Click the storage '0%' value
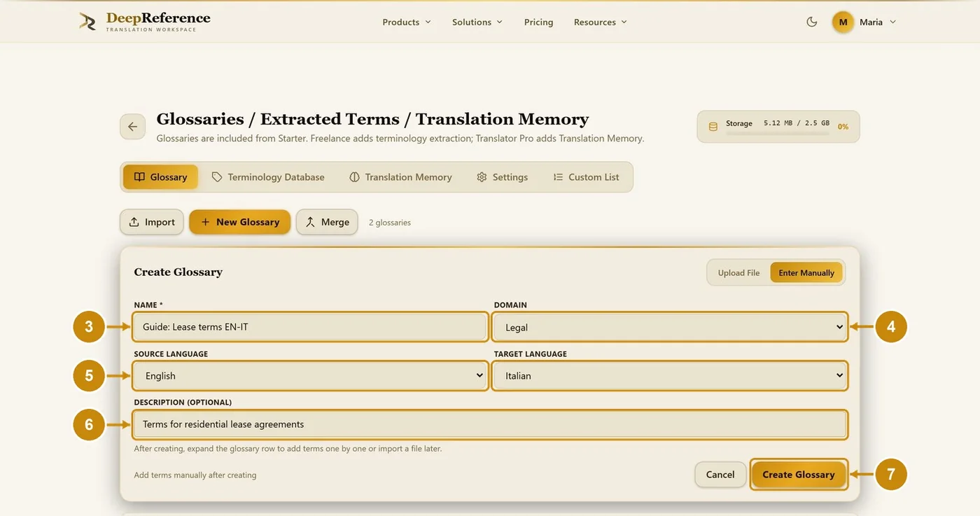The height and width of the screenshot is (516, 980). click(x=843, y=127)
